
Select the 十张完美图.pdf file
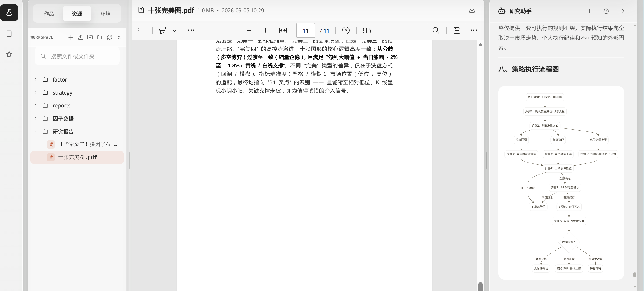click(77, 157)
